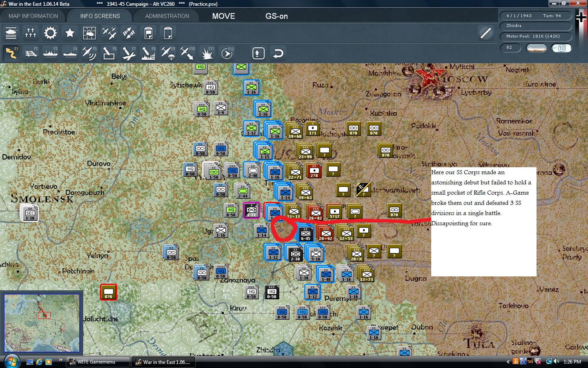
Task: Select the Soviet 13=73 unit stack
Action: [366, 274]
